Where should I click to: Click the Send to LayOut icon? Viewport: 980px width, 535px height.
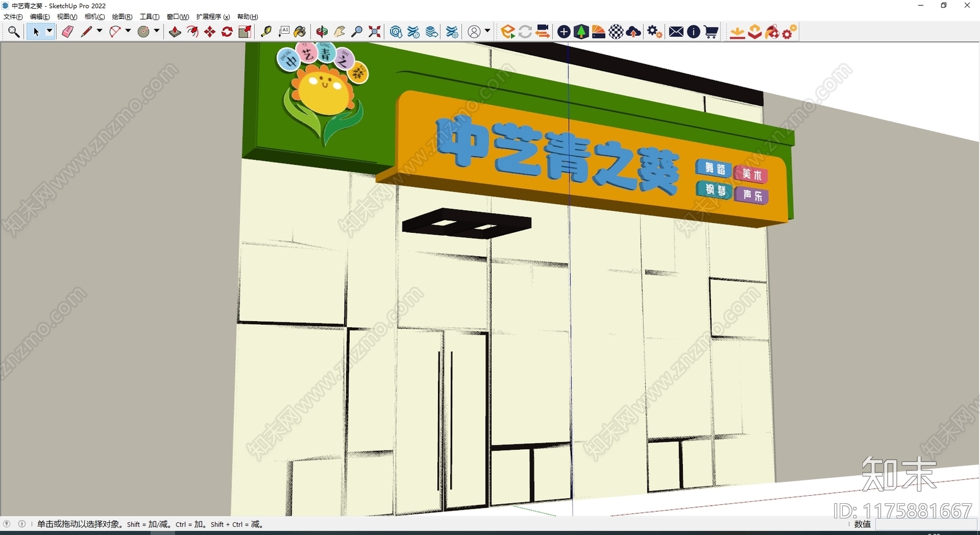point(431,32)
